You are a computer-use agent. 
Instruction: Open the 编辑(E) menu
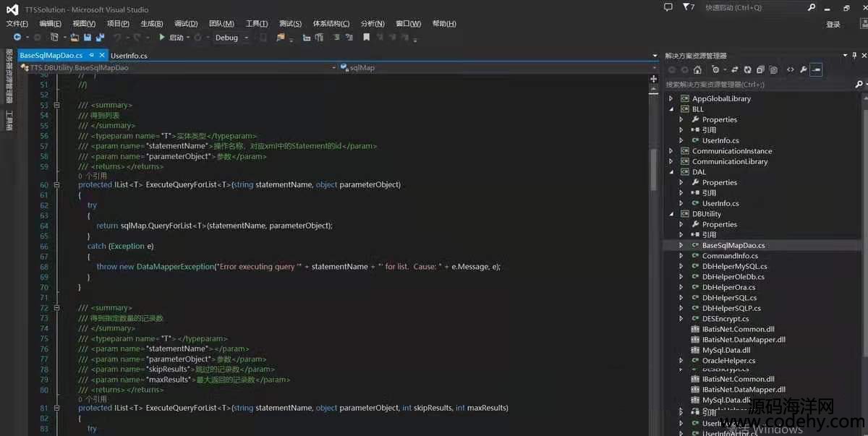(51, 24)
